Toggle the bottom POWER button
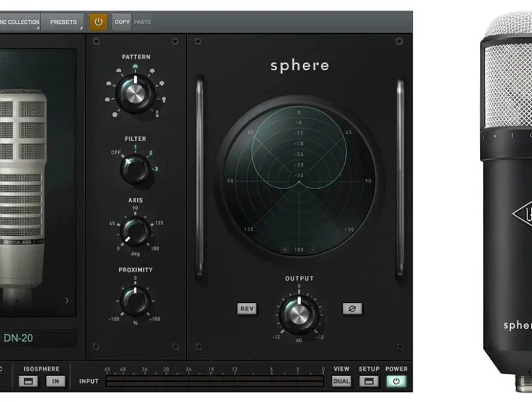The width and height of the screenshot is (532, 402). coord(396,381)
